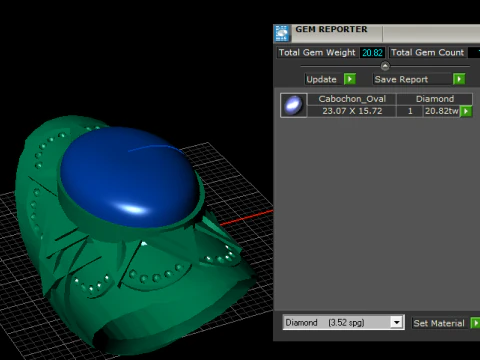Click the Cabochon_Oval cell
The height and width of the screenshot is (360, 480).
pyautogui.click(x=352, y=99)
